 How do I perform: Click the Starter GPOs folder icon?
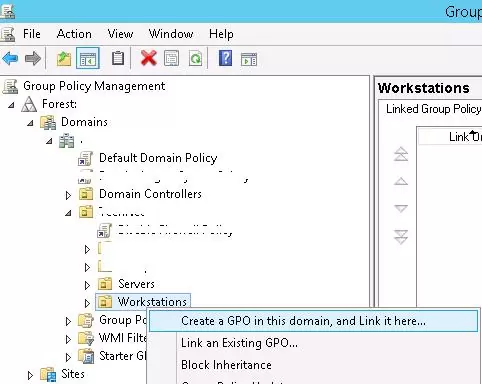(86, 356)
